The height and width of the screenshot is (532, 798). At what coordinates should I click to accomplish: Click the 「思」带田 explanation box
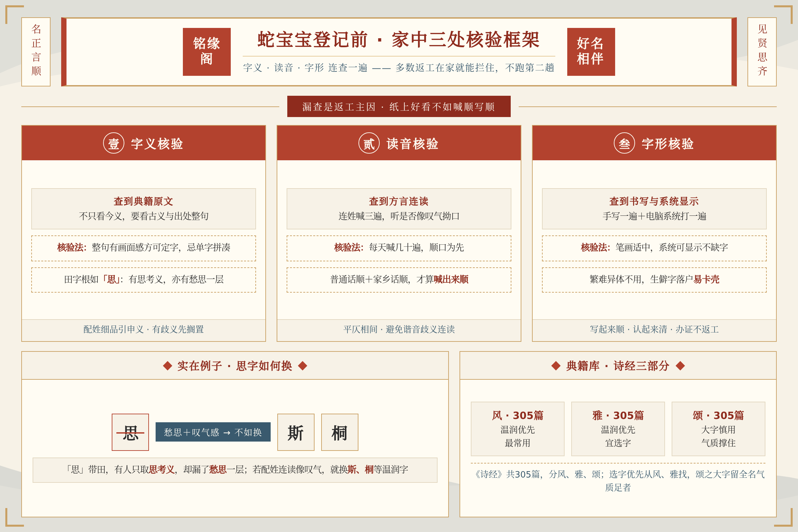point(235,470)
